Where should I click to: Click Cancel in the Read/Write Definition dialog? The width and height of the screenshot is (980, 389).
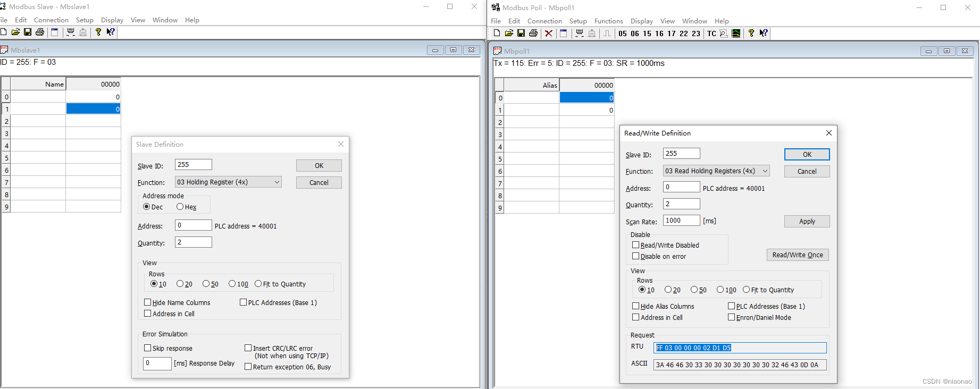click(807, 171)
